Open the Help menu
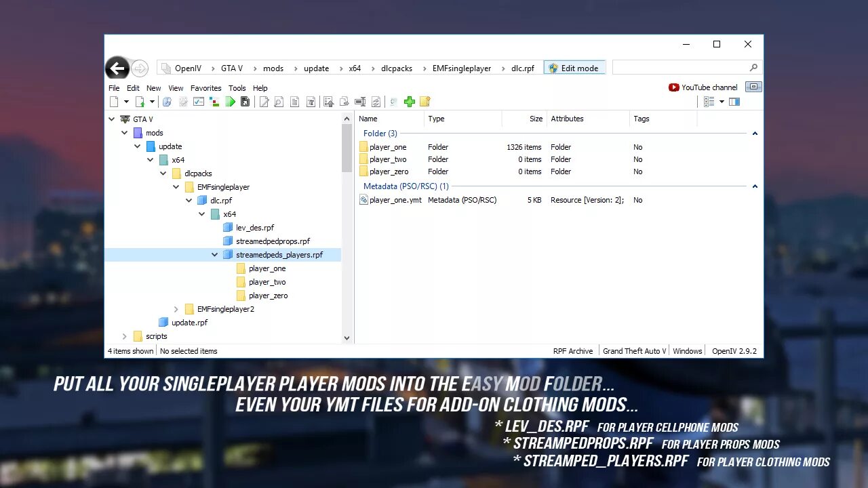 tap(260, 88)
